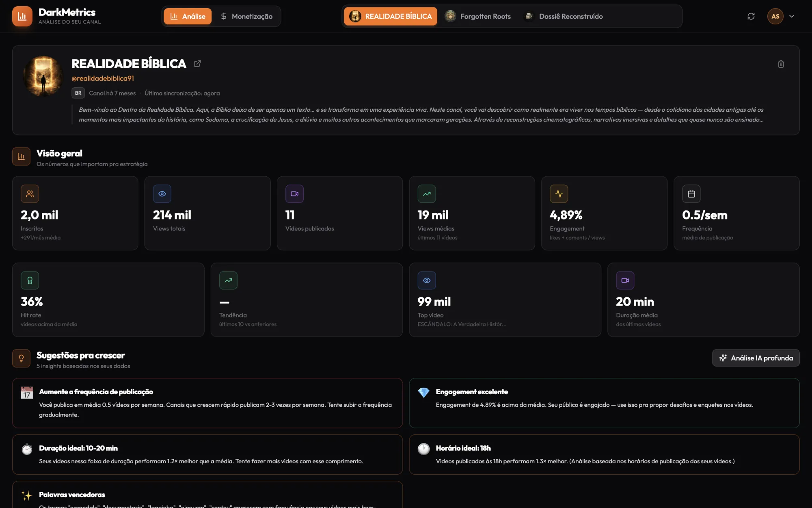This screenshot has width=812, height=508.
Task: Click the DarkMetrics logo icon
Action: click(22, 16)
